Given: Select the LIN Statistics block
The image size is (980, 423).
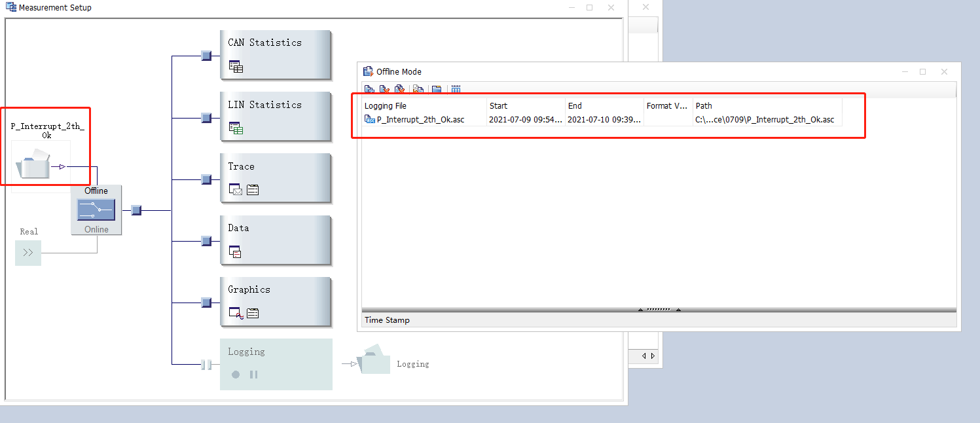Looking at the screenshot, I should coord(276,117).
